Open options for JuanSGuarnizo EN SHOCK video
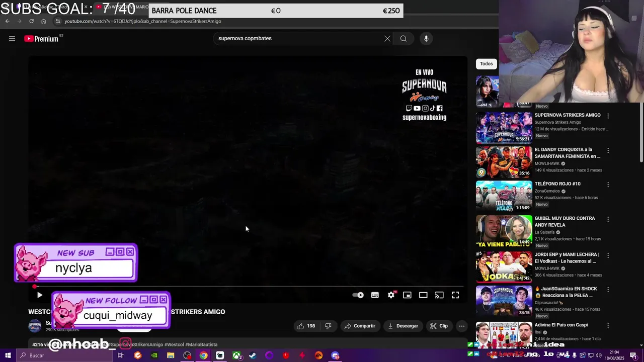The height and width of the screenshot is (362, 644). (x=608, y=289)
